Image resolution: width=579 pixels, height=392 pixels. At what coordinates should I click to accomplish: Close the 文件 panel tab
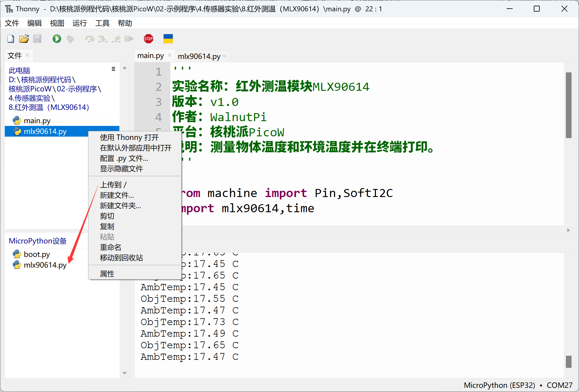click(27, 55)
